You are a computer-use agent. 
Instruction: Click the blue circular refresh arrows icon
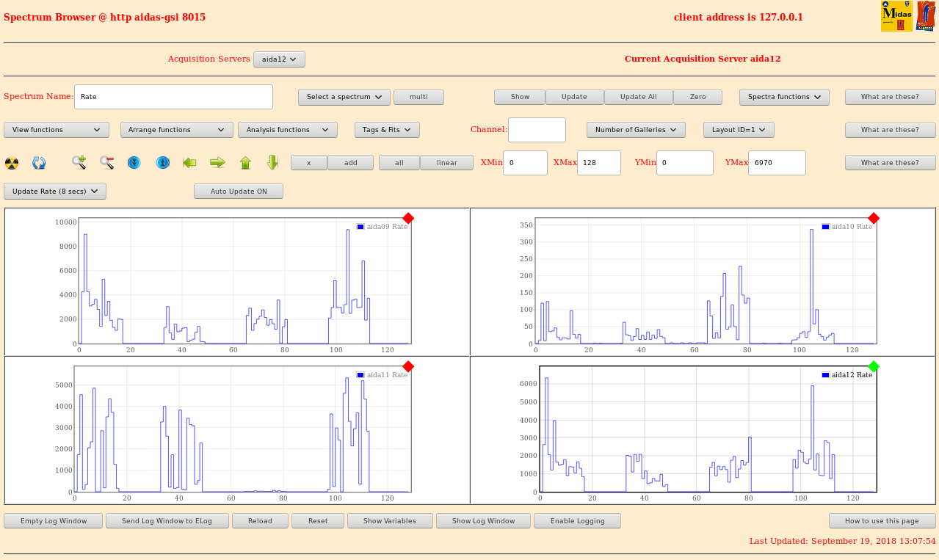(x=39, y=163)
